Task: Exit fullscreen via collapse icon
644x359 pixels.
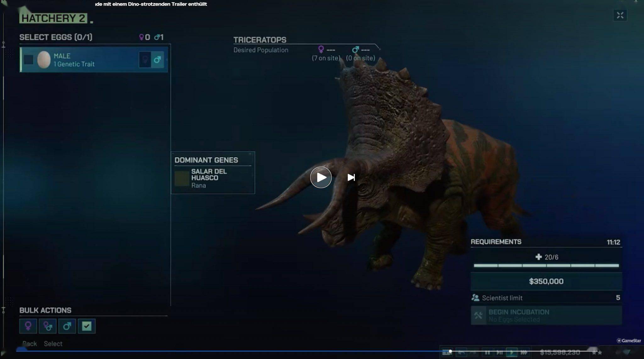Action: [620, 15]
